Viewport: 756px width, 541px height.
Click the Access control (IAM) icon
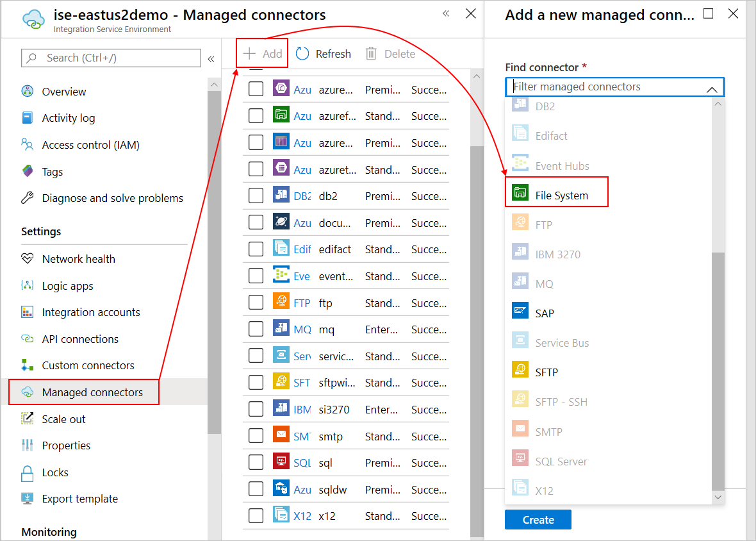pos(28,145)
